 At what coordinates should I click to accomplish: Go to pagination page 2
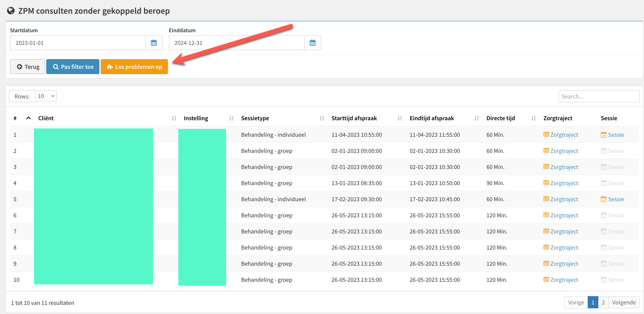coord(603,302)
